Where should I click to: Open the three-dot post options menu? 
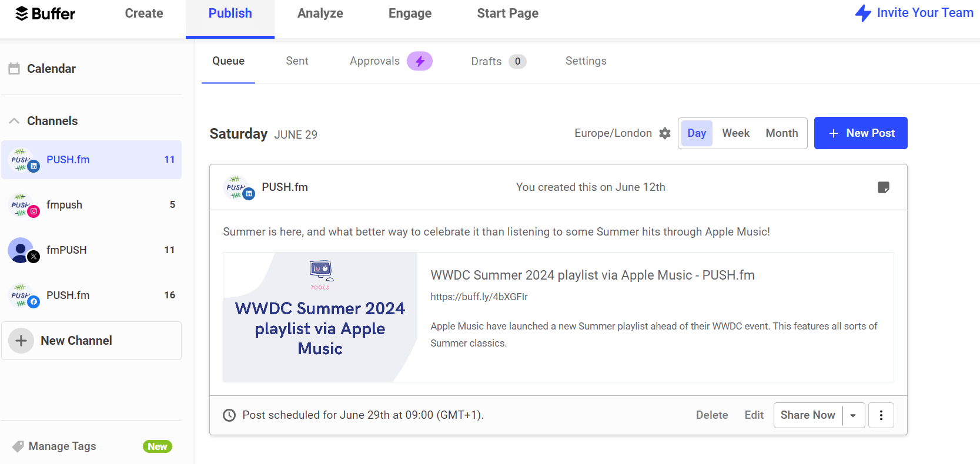tap(881, 415)
